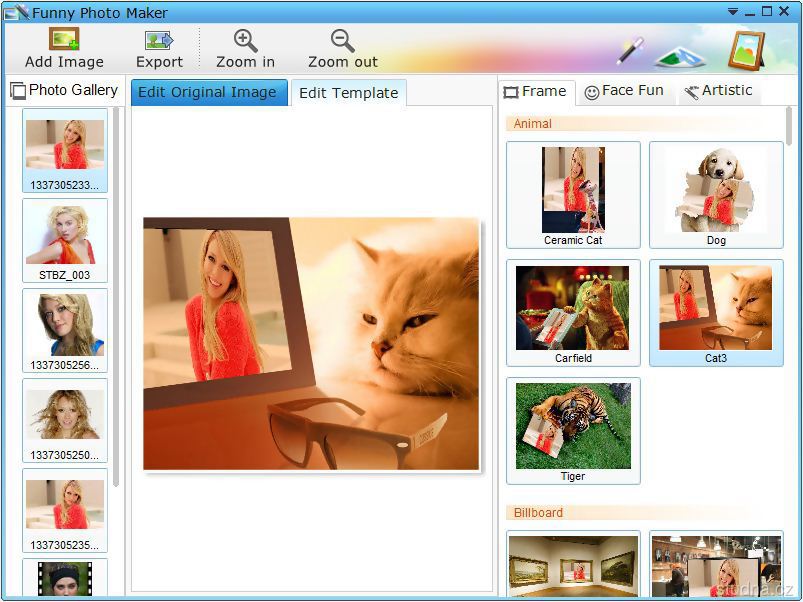
Task: Apply the Tiger frame template
Action: pyautogui.click(x=573, y=430)
